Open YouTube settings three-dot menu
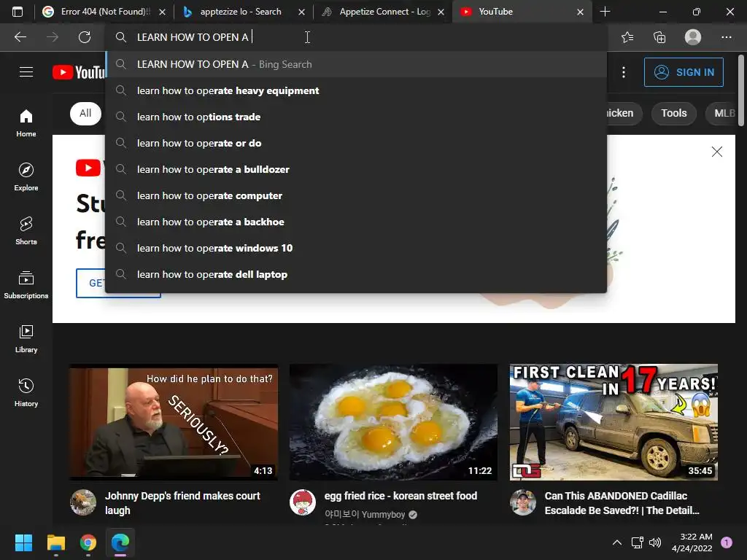The image size is (747, 560). pos(624,72)
